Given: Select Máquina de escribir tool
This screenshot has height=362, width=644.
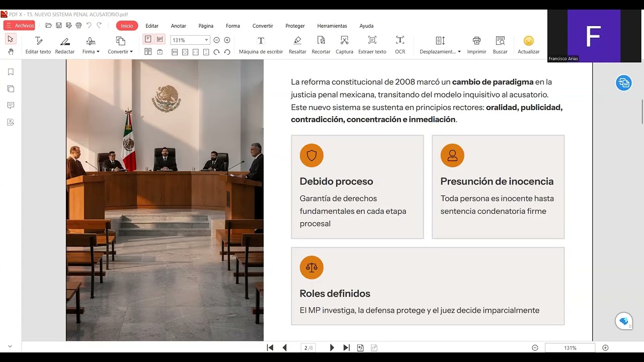Looking at the screenshot, I should click(x=261, y=45).
